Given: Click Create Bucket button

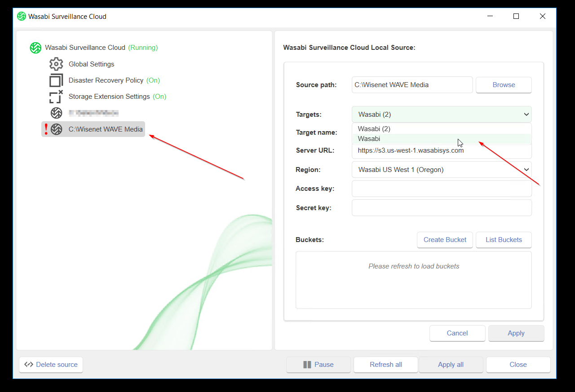Looking at the screenshot, I should coord(445,240).
